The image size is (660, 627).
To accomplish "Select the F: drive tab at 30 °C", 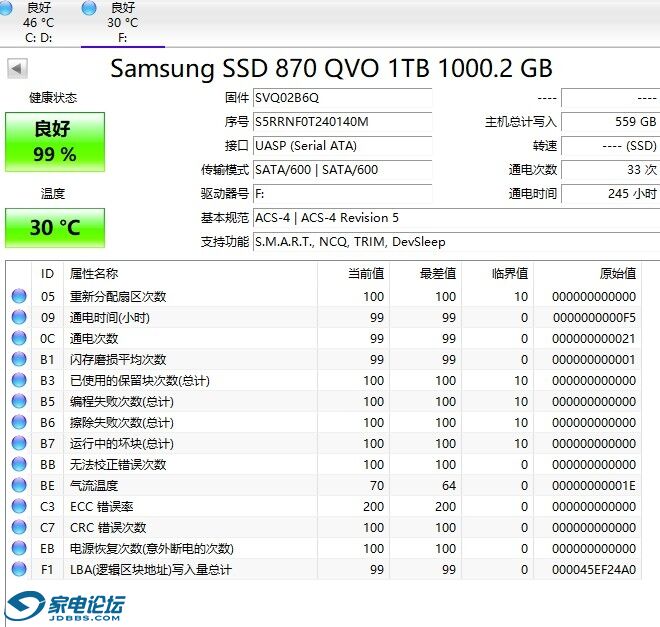I will 122,22.
